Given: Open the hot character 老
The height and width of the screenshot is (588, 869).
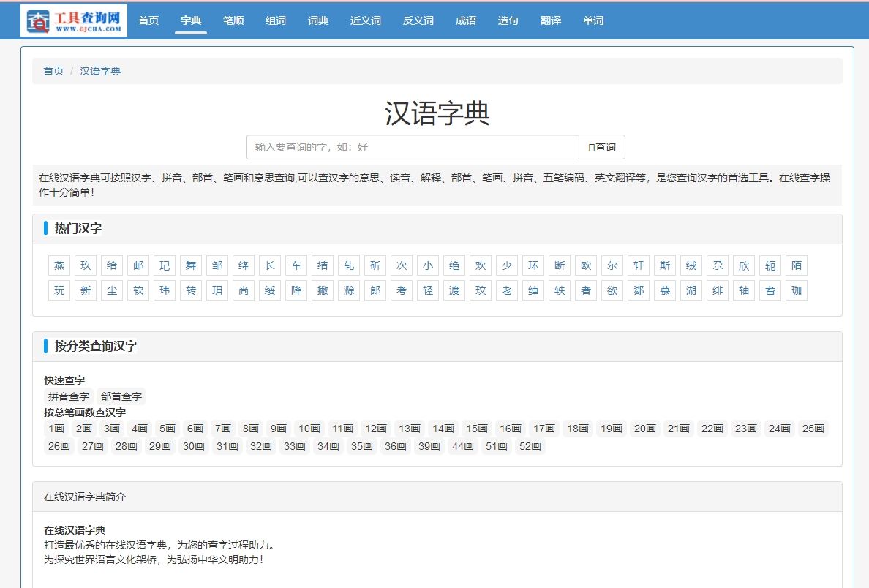Looking at the screenshot, I should coord(506,290).
